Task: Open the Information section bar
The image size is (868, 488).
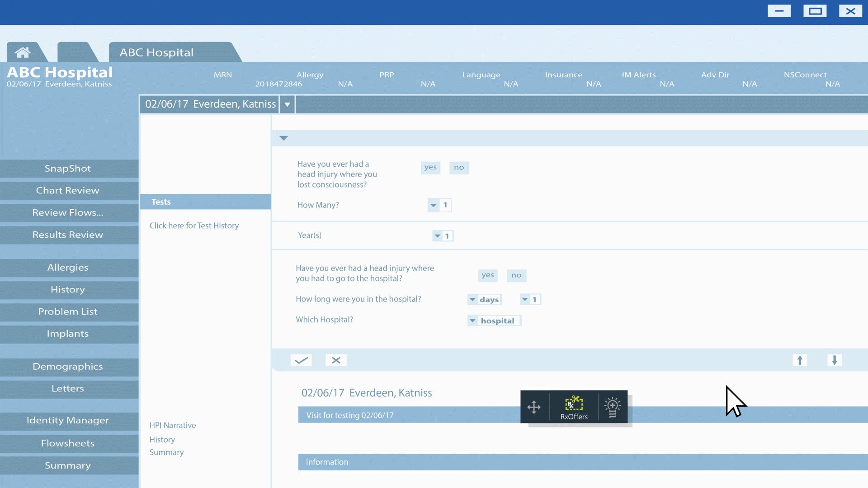Action: [x=583, y=462]
